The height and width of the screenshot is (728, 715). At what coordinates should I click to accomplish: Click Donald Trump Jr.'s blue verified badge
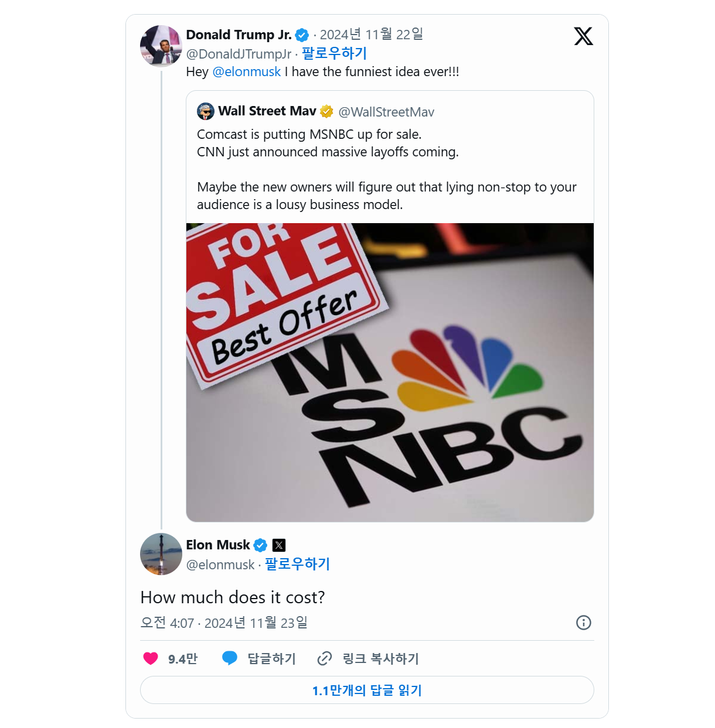coord(302,35)
